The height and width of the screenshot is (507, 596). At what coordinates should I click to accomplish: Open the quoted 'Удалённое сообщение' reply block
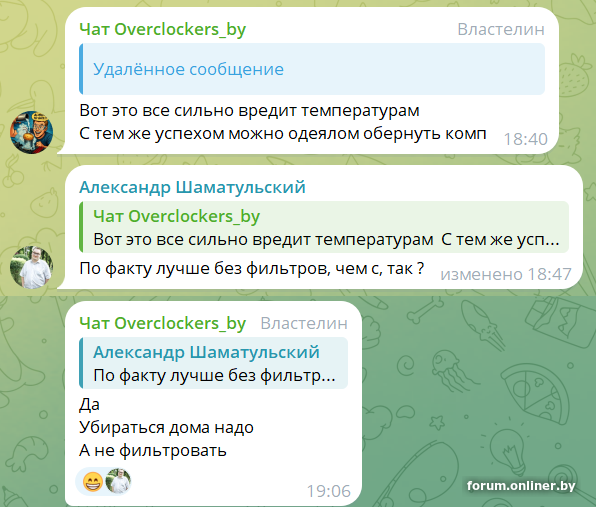pyautogui.click(x=312, y=69)
